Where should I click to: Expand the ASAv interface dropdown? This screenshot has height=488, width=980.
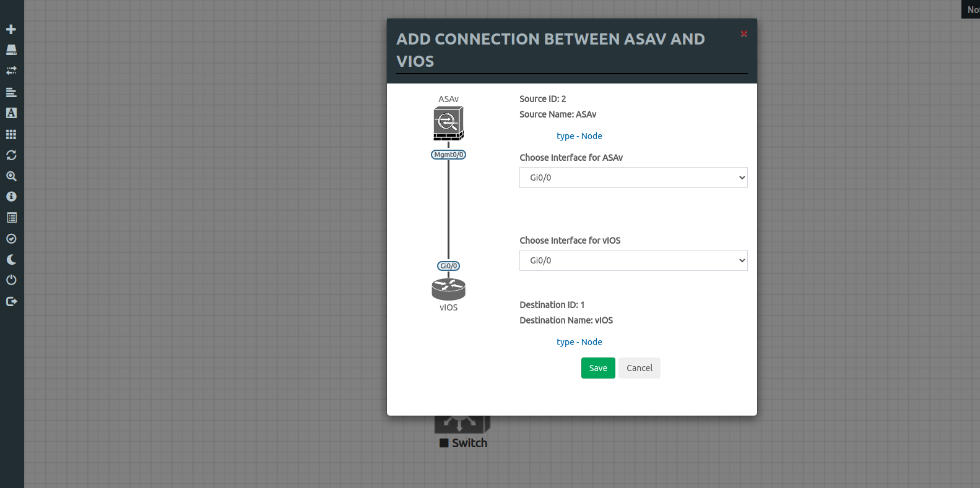[x=633, y=178]
